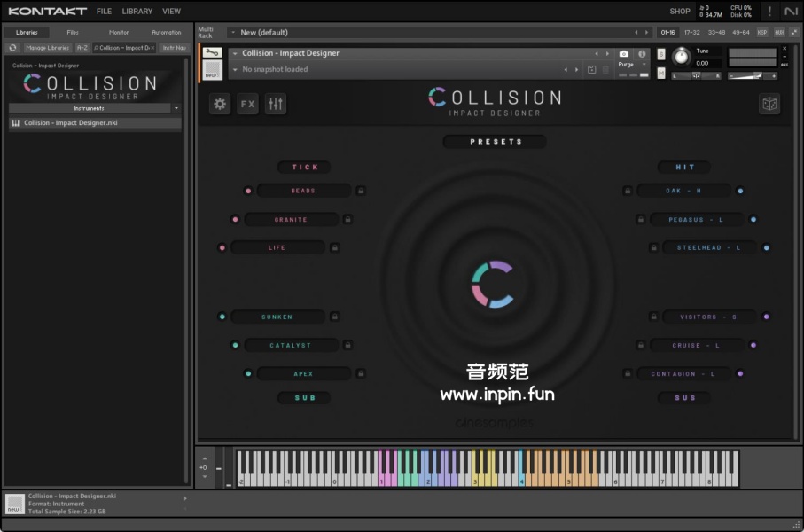Mute the instrument with the M button
The width and height of the screenshot is (804, 532).
pos(661,72)
